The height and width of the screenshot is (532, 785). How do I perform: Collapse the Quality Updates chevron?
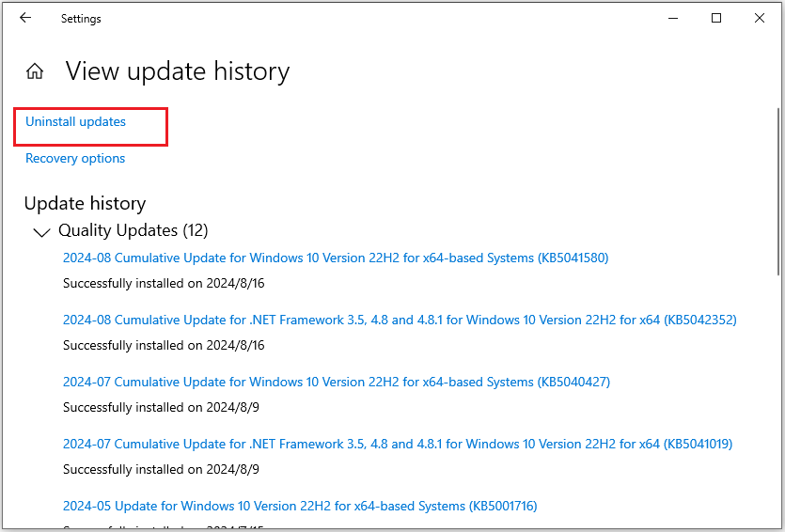41,232
